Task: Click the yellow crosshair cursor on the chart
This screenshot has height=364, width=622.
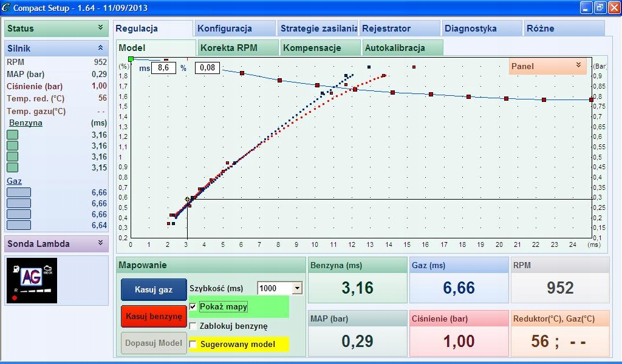Action: click(187, 200)
